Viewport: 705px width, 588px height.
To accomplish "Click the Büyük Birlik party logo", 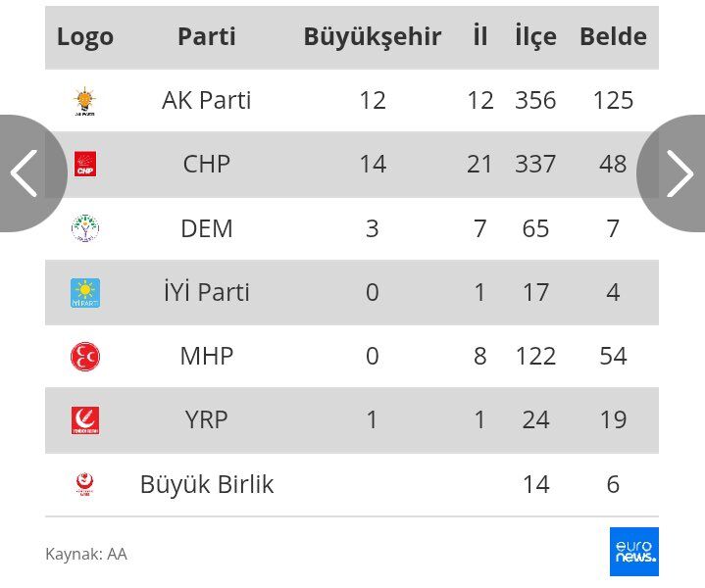I will coord(85,484).
